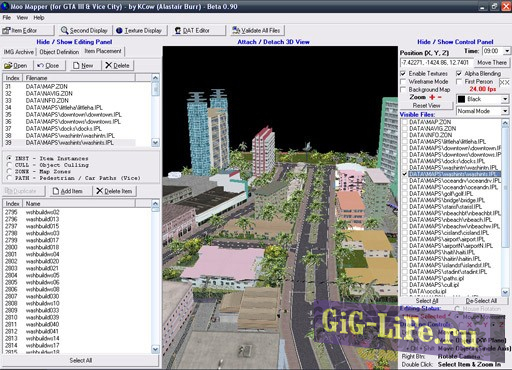512x370 pixels.
Task: Click the item name list's up arrow
Action: tap(155, 203)
